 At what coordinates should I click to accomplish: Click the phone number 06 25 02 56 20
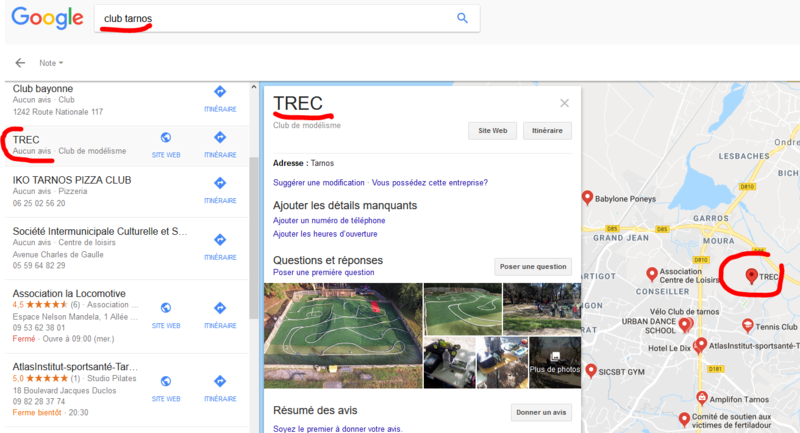(39, 203)
